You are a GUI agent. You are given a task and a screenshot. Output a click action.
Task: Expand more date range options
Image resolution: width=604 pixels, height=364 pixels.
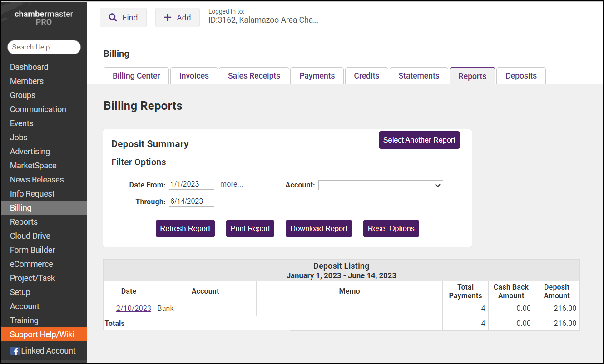point(231,184)
